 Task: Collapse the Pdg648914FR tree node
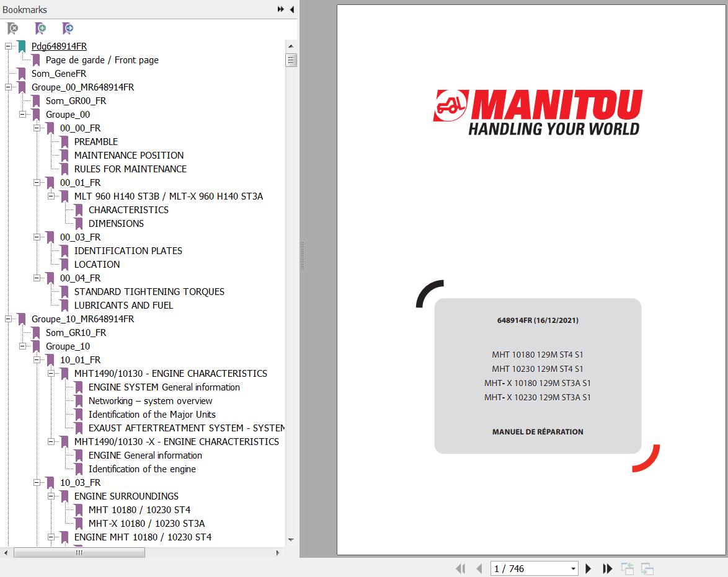tap(8, 46)
